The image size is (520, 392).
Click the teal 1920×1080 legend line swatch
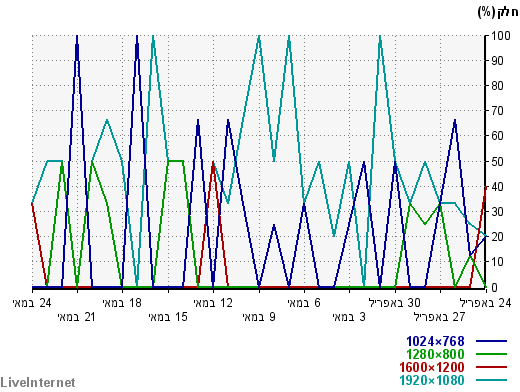tap(491, 380)
